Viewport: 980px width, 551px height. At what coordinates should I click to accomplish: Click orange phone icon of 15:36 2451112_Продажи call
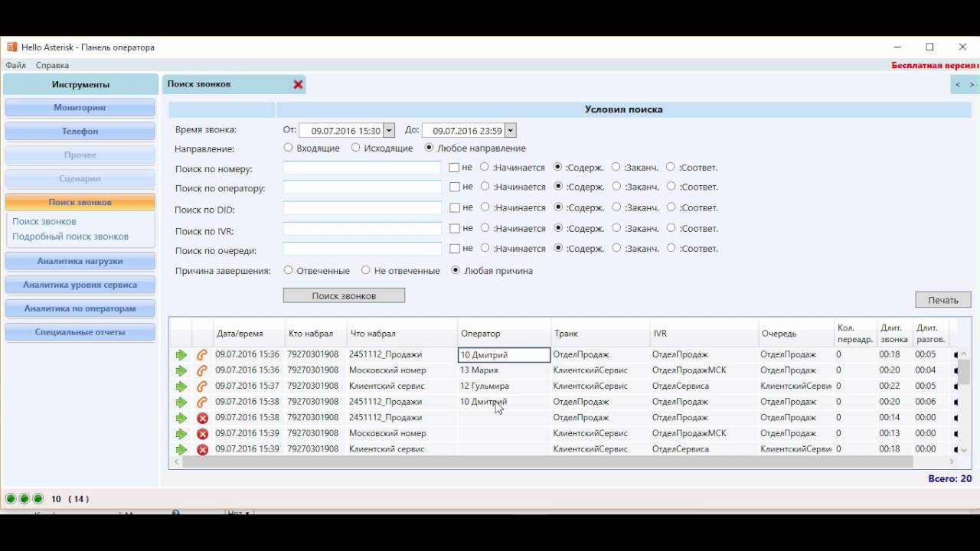202,355
